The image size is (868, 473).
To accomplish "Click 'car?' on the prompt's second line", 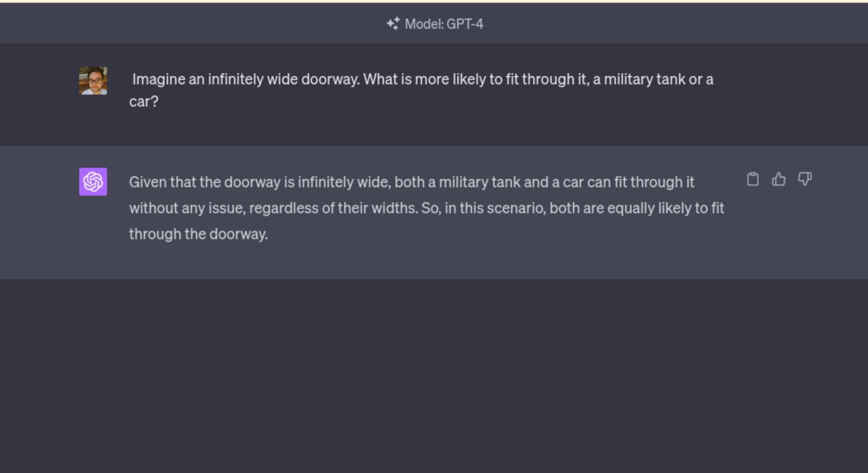I will (144, 102).
